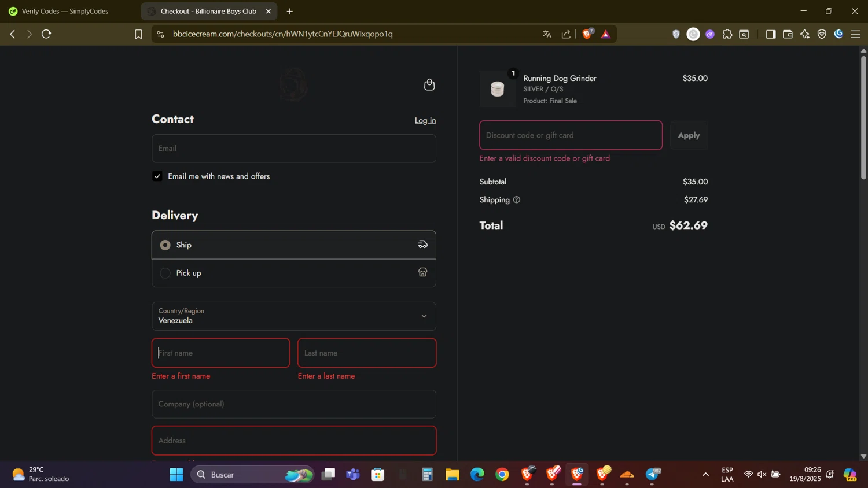Open Leo AI sparkle icon

point(805,34)
